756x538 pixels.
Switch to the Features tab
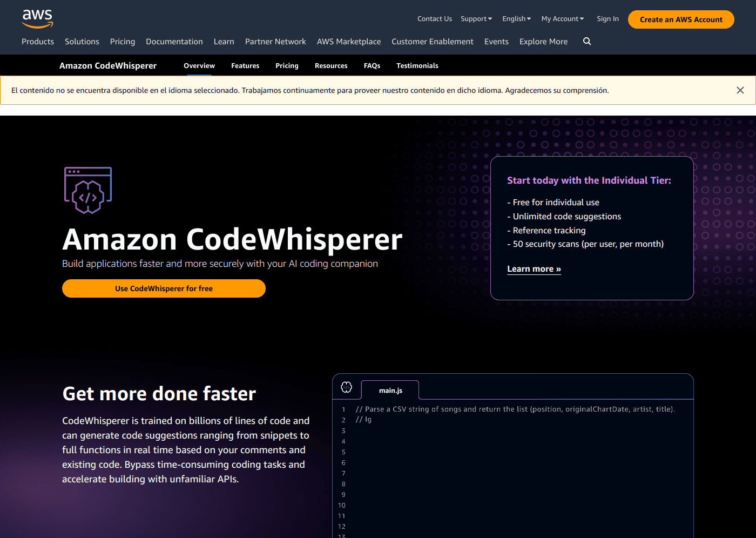point(245,66)
